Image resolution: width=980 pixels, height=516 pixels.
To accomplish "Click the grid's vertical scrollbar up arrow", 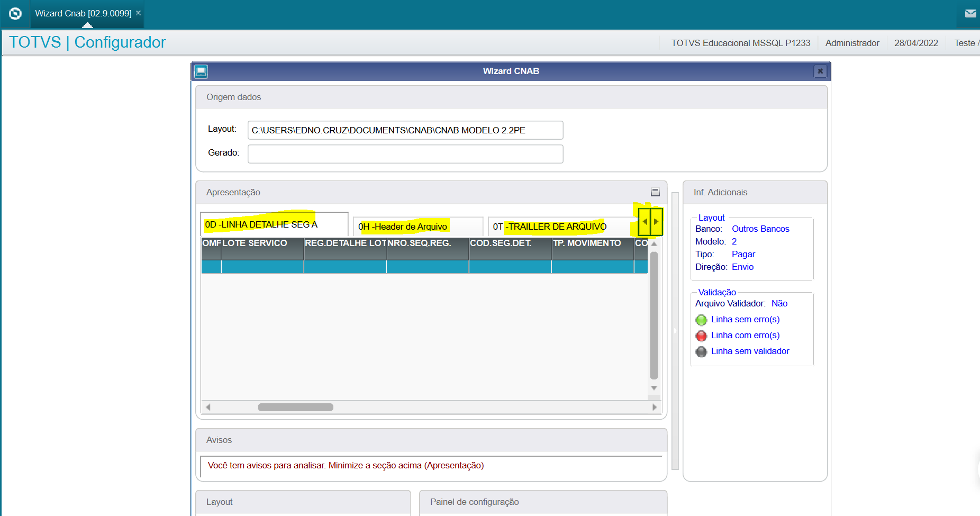I will click(654, 244).
